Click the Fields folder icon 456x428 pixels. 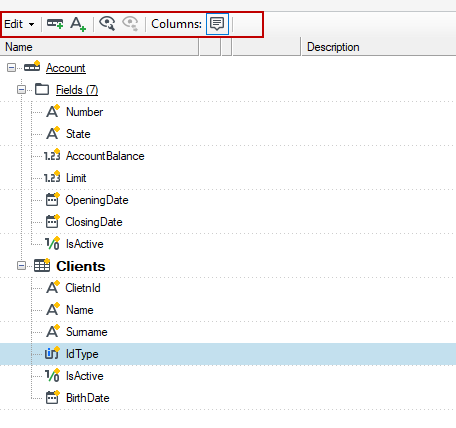point(42,89)
